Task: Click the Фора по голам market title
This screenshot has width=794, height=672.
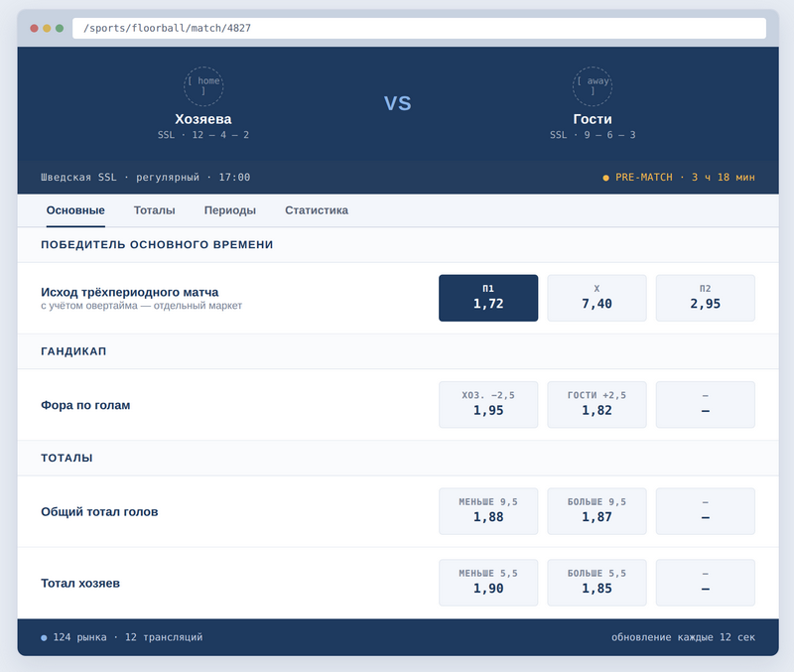Action: (x=85, y=405)
